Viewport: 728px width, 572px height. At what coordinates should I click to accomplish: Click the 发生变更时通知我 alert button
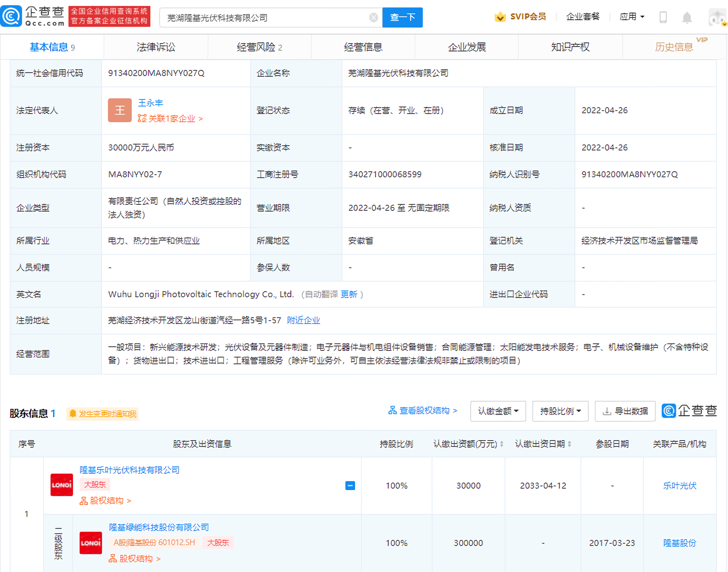tap(102, 414)
